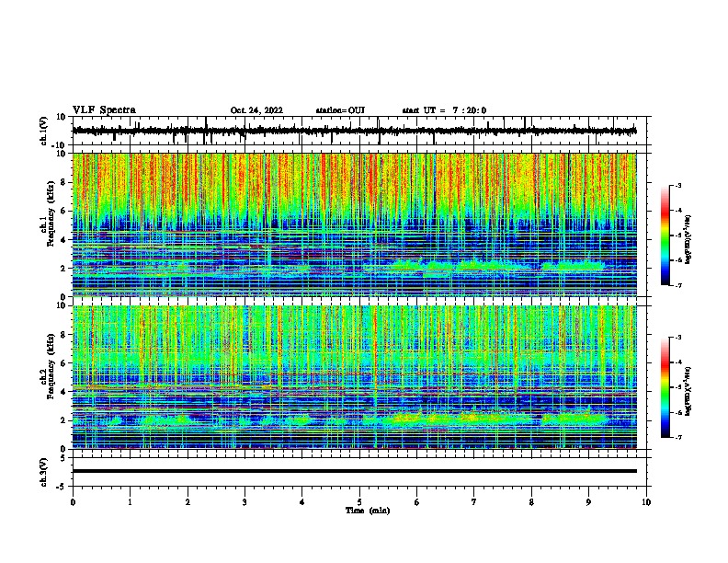Click the "-7" tick on ch.1 colorbar

[677, 285]
